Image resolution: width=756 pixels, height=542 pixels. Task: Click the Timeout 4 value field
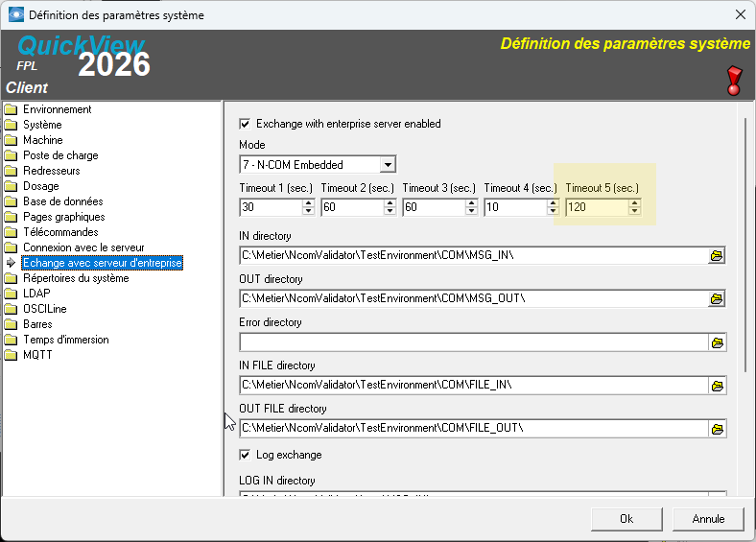pyautogui.click(x=515, y=207)
